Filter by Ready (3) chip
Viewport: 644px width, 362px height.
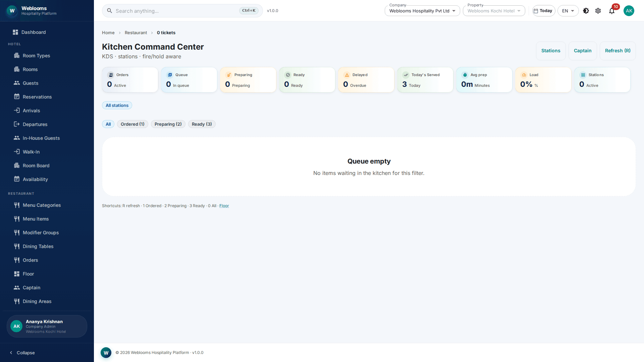click(x=202, y=124)
